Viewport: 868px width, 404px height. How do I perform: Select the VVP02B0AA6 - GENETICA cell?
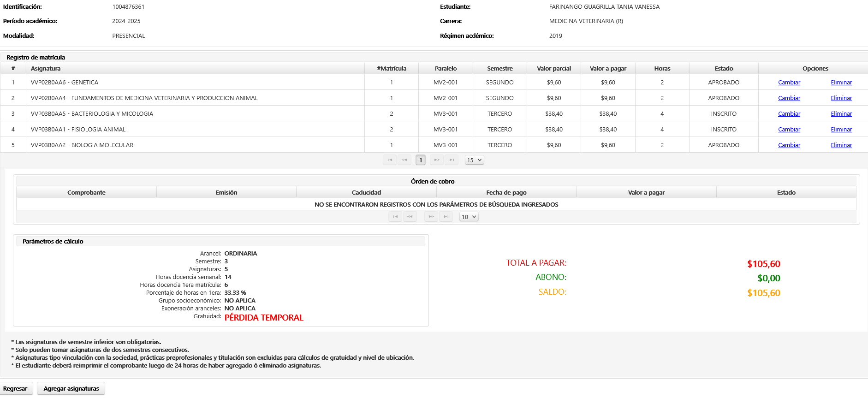coord(195,83)
